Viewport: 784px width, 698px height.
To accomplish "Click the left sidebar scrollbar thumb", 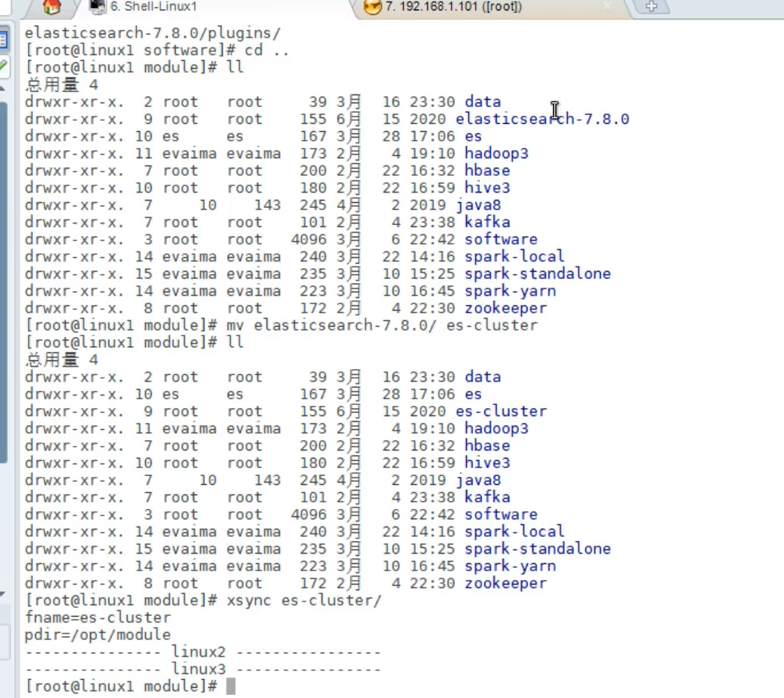I will pos(3,282).
